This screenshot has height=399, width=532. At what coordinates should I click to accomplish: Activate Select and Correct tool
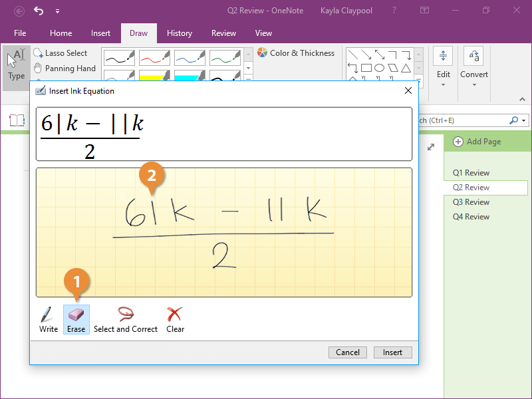[x=126, y=319]
